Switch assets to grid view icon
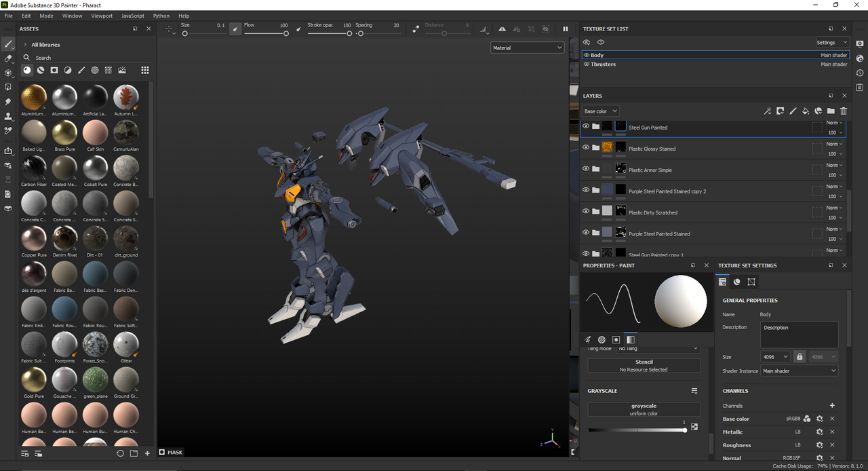The image size is (868, 471). coord(145,70)
